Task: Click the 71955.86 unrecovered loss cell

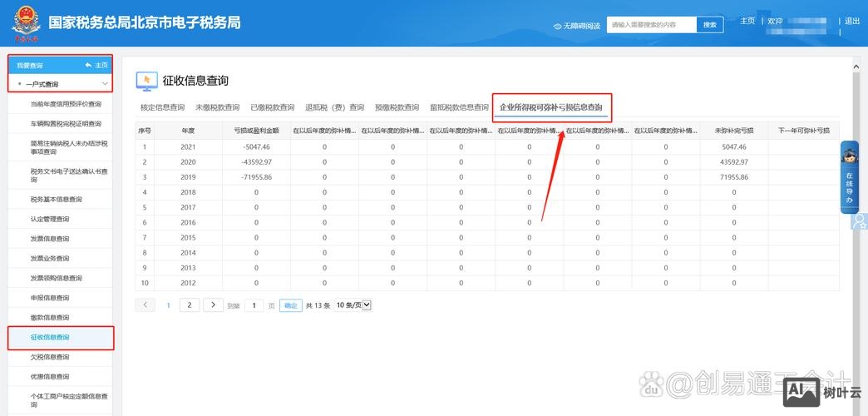Action: coord(734,177)
